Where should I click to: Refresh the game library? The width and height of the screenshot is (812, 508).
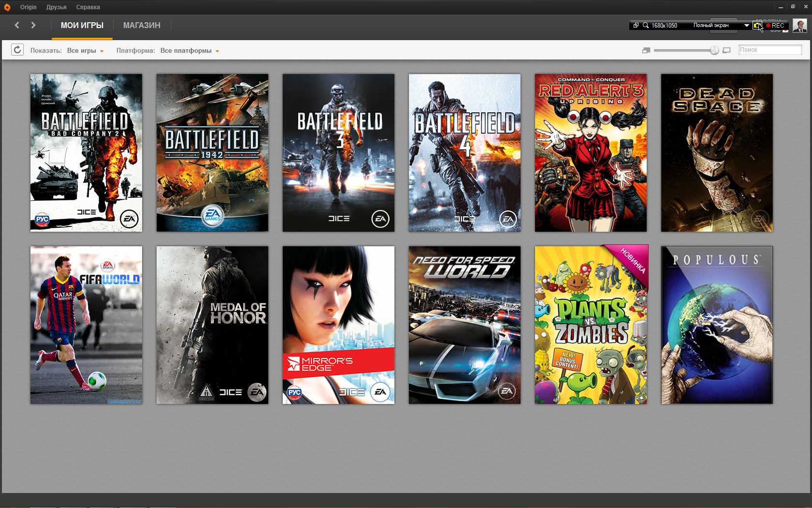point(17,50)
